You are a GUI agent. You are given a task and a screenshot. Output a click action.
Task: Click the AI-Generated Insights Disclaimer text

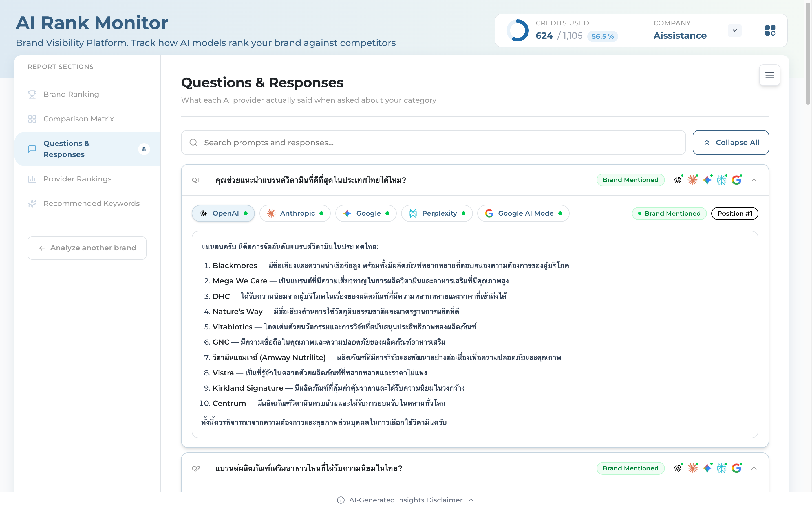click(x=405, y=500)
